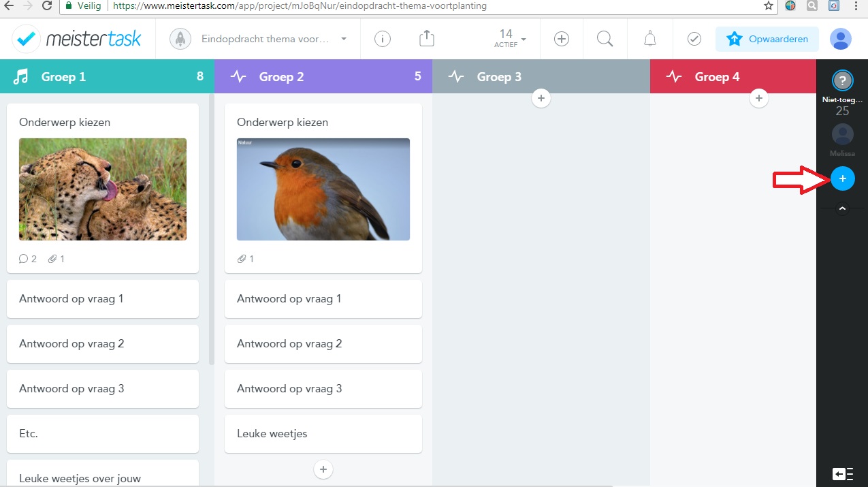Open the project info icon

[383, 39]
